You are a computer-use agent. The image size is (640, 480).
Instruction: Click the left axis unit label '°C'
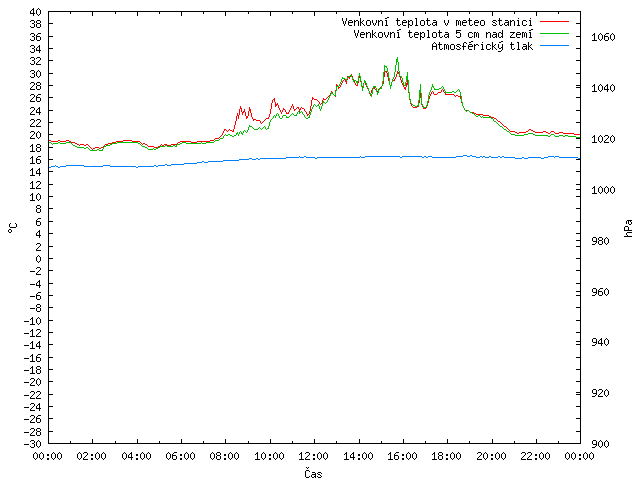point(13,228)
